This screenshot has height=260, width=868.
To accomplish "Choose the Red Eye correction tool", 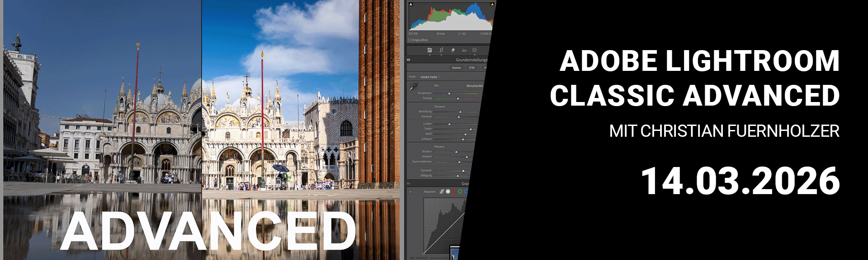I will (464, 51).
